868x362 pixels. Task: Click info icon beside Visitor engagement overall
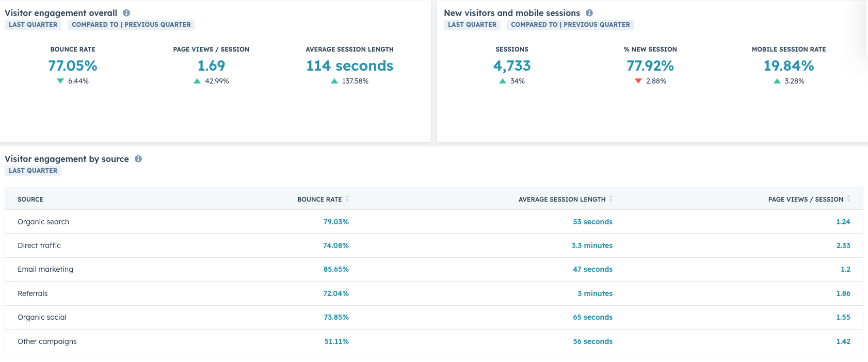point(126,13)
